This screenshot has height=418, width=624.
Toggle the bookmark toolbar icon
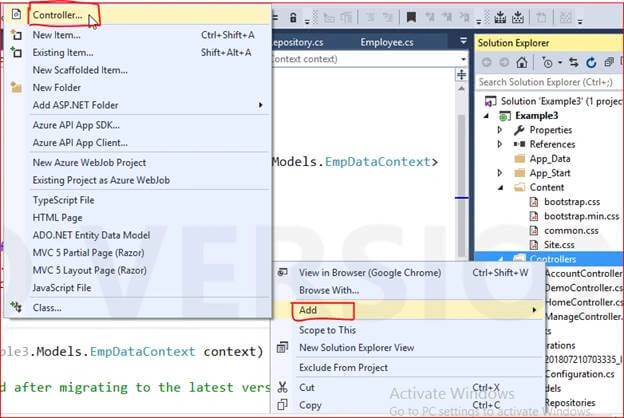[x=411, y=17]
